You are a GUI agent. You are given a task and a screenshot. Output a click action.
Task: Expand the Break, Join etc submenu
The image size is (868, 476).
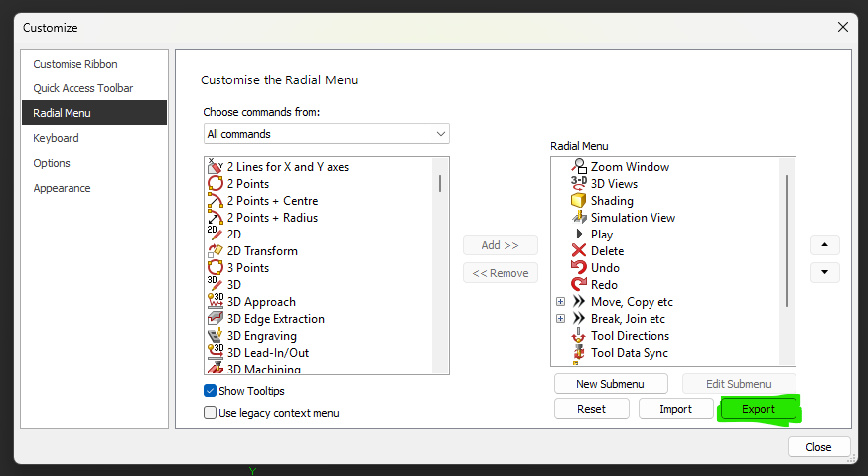click(x=560, y=319)
